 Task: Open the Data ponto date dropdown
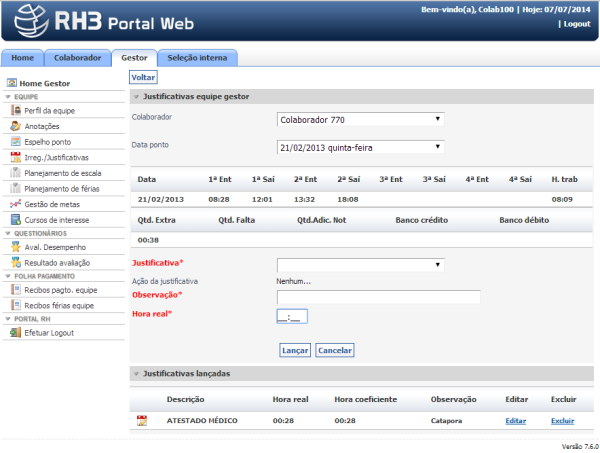360,147
